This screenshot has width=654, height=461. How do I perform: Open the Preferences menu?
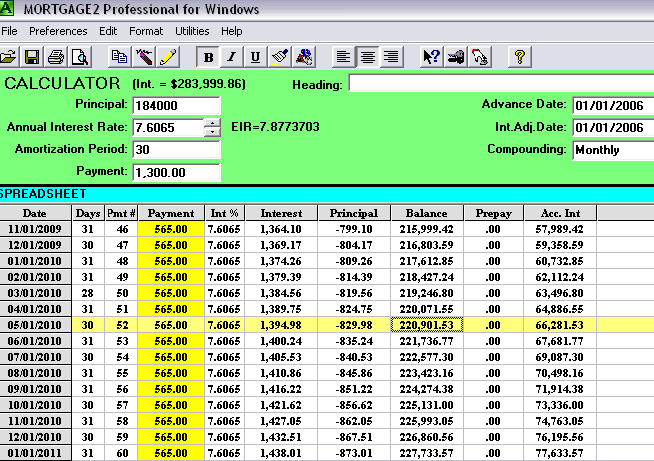tap(58, 31)
